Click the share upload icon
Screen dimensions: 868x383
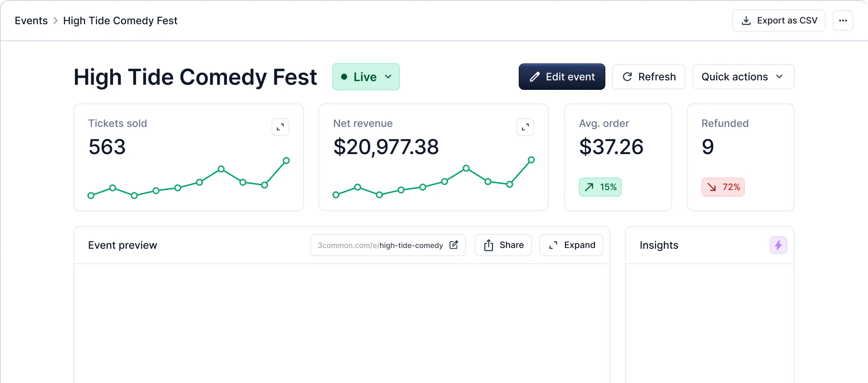coord(488,245)
